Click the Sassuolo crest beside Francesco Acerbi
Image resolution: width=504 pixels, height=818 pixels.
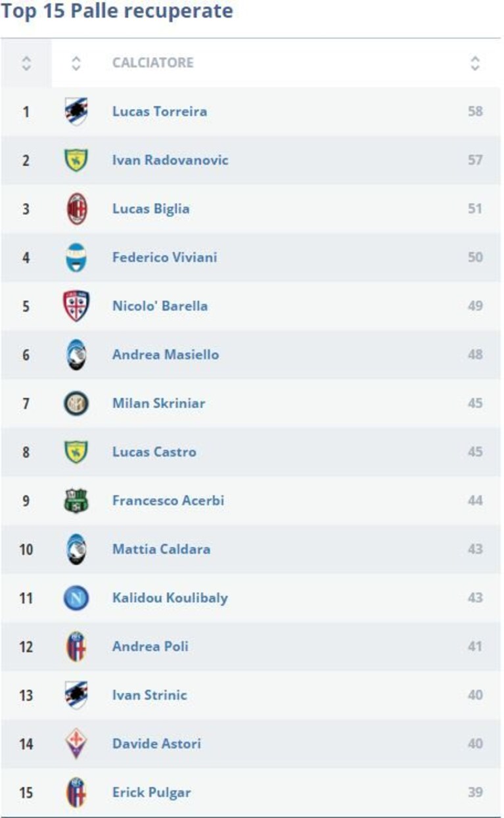[76, 501]
